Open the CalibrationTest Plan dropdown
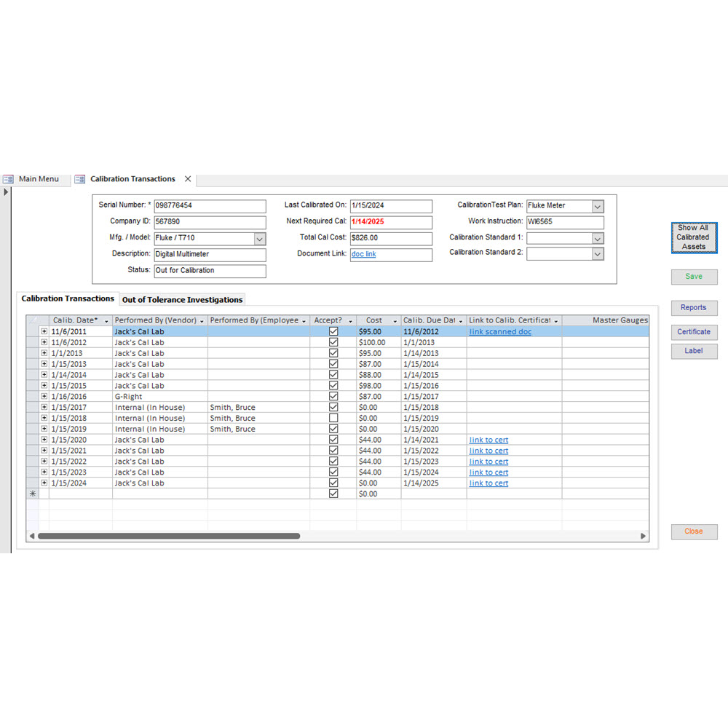The width and height of the screenshot is (728, 728). click(x=597, y=206)
